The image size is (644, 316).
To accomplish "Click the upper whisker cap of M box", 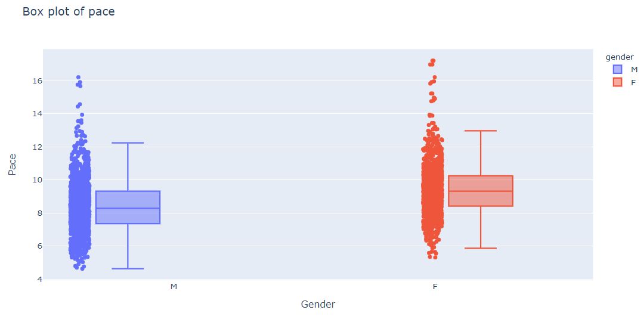I will tap(128, 143).
